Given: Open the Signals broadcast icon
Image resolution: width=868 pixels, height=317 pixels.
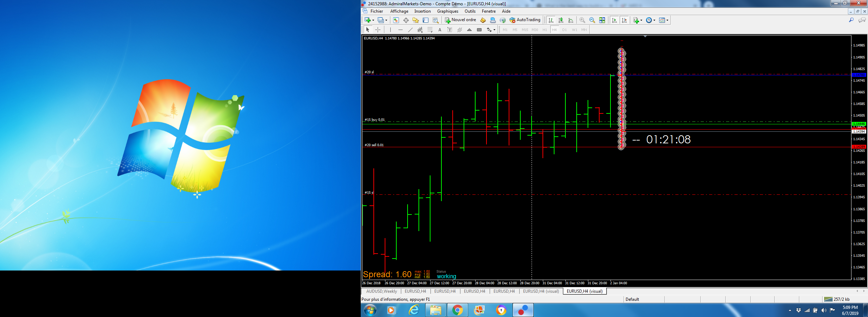Looking at the screenshot, I should 503,20.
